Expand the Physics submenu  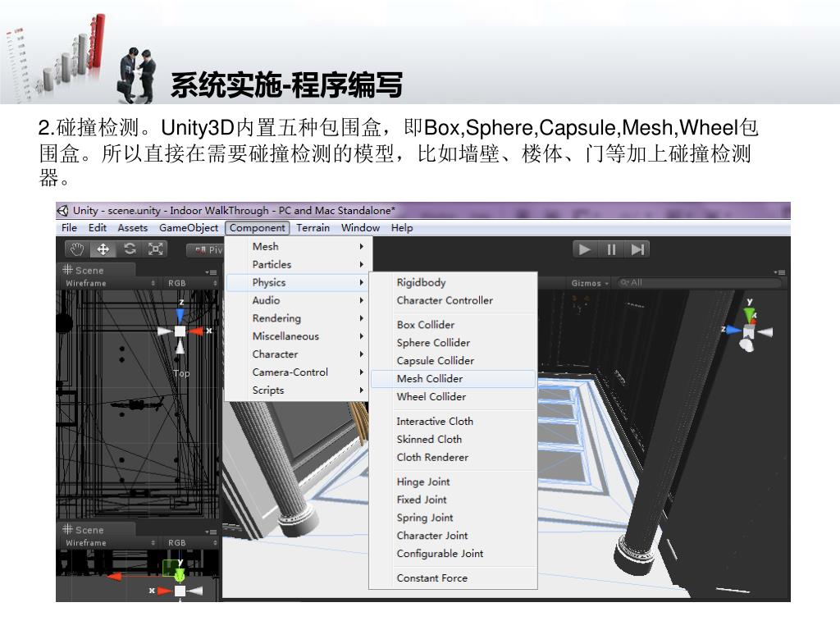(298, 282)
